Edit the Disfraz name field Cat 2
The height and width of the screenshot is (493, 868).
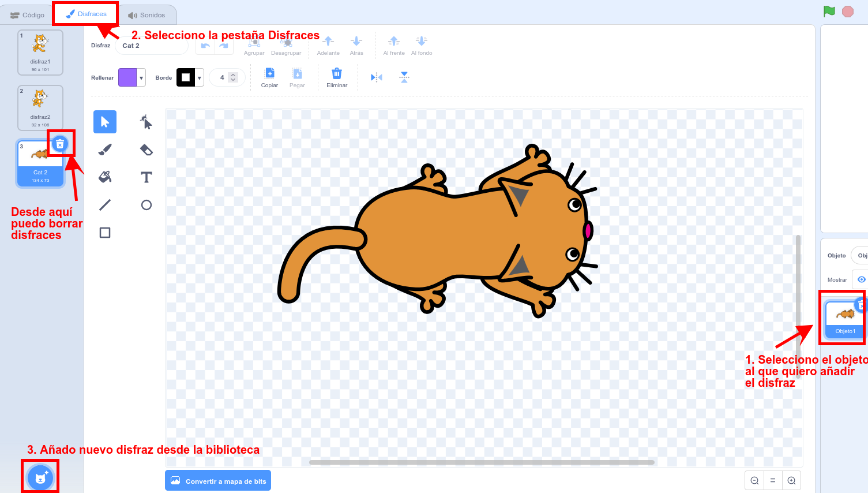(x=152, y=46)
